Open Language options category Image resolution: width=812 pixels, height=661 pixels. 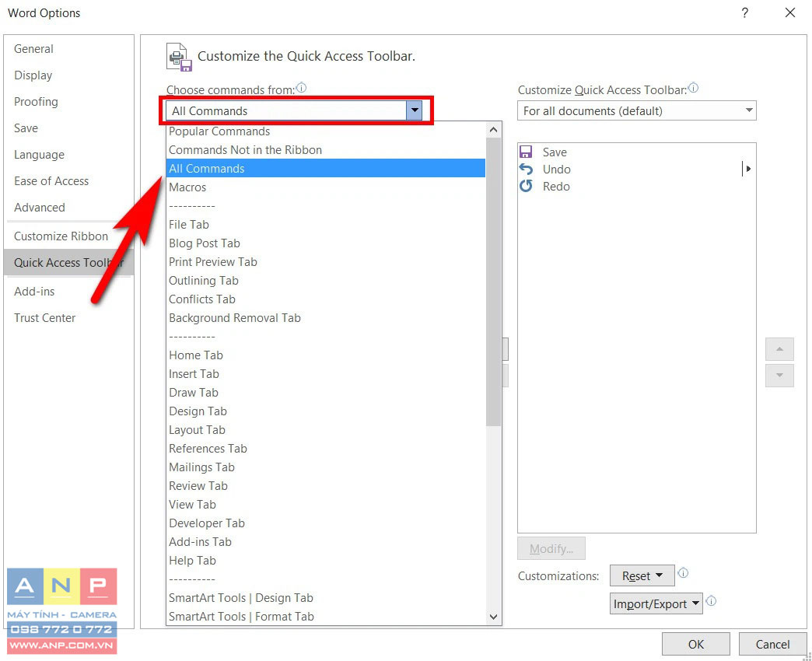tap(68, 154)
